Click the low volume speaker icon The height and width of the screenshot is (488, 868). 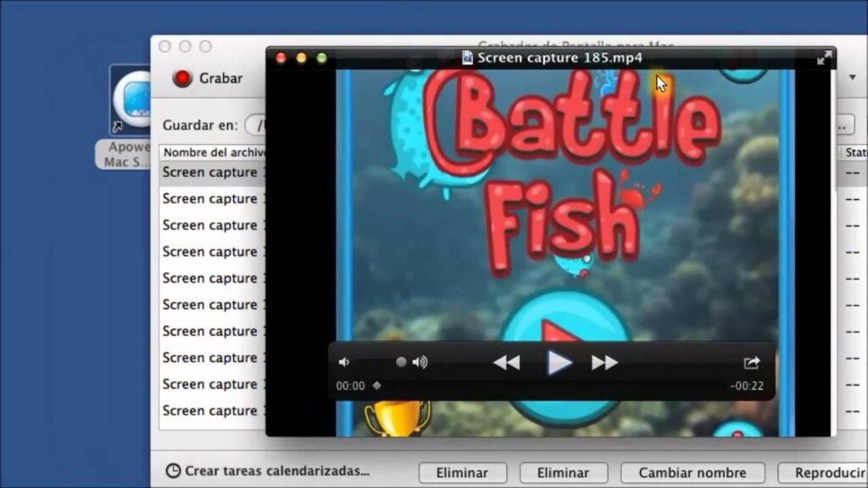point(344,363)
